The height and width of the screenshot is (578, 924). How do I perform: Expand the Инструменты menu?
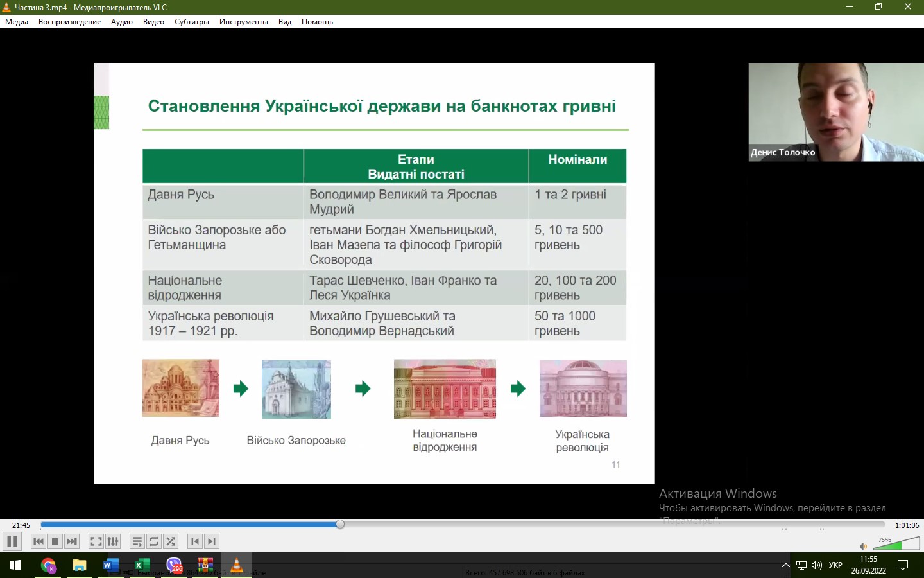point(244,22)
